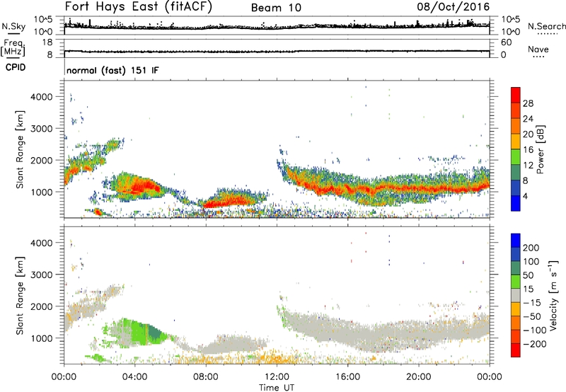Pick the gray -15 to 15 velocity swatch

pos(516,295)
